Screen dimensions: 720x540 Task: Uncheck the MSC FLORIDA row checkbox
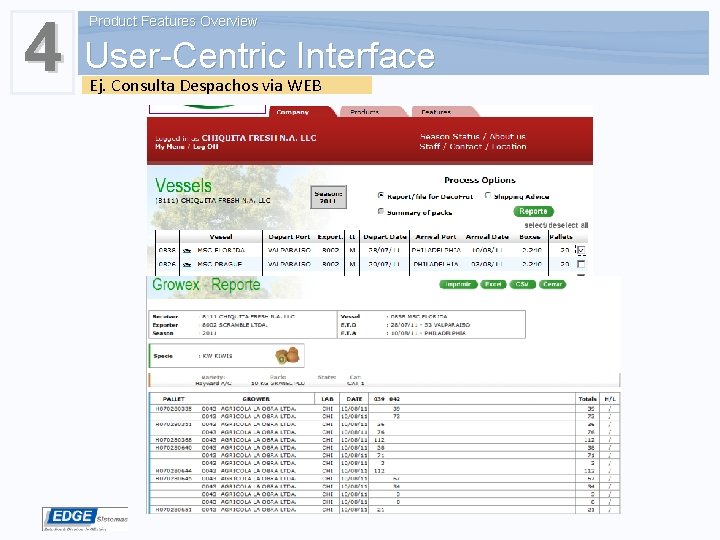coord(581,250)
